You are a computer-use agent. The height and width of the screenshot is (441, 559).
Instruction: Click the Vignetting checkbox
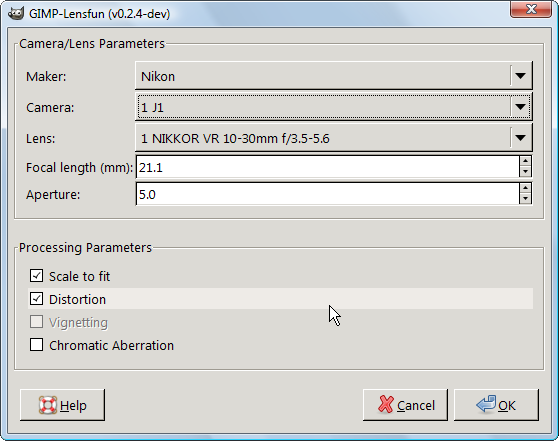click(x=36, y=322)
